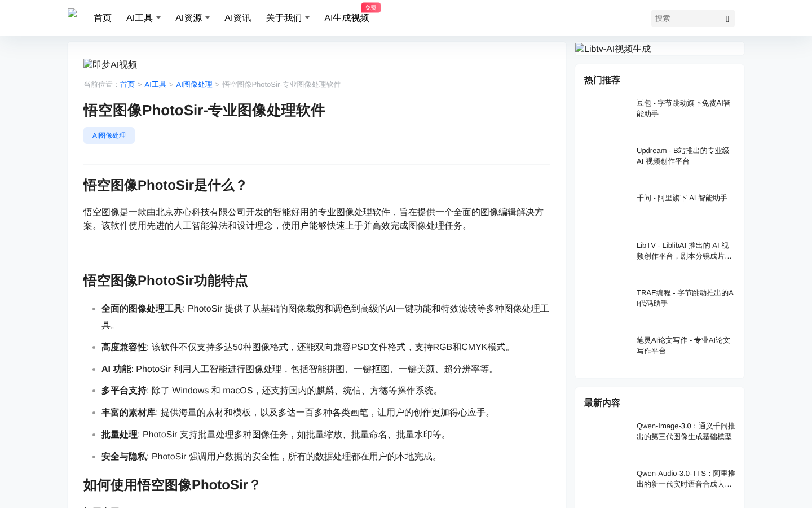Viewport: 812px width, 508px height.
Task: Click the 热门推荐 heading
Action: pyautogui.click(x=602, y=80)
